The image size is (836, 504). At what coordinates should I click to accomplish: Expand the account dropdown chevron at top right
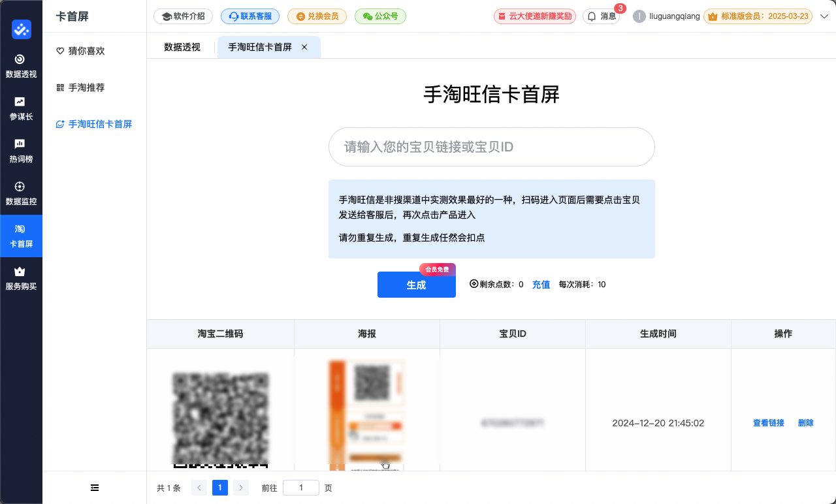click(824, 16)
